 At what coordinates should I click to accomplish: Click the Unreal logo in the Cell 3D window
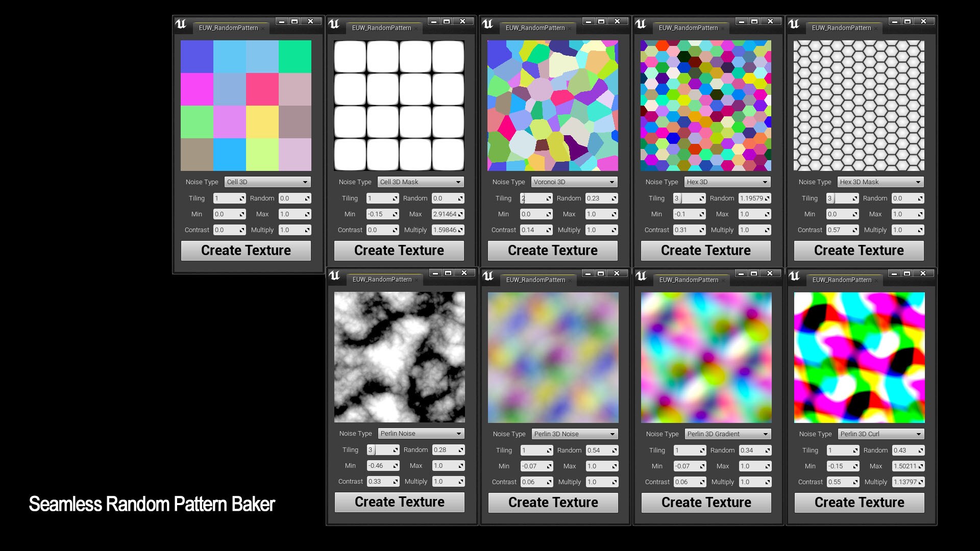pyautogui.click(x=182, y=24)
